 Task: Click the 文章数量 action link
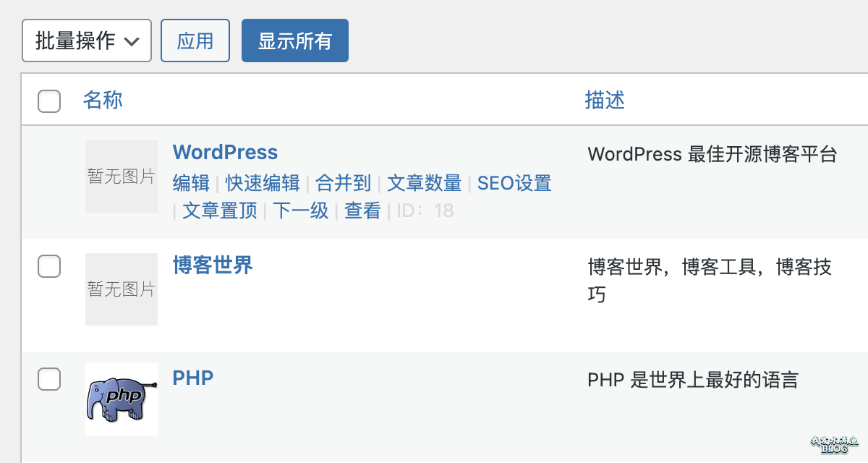pos(424,183)
